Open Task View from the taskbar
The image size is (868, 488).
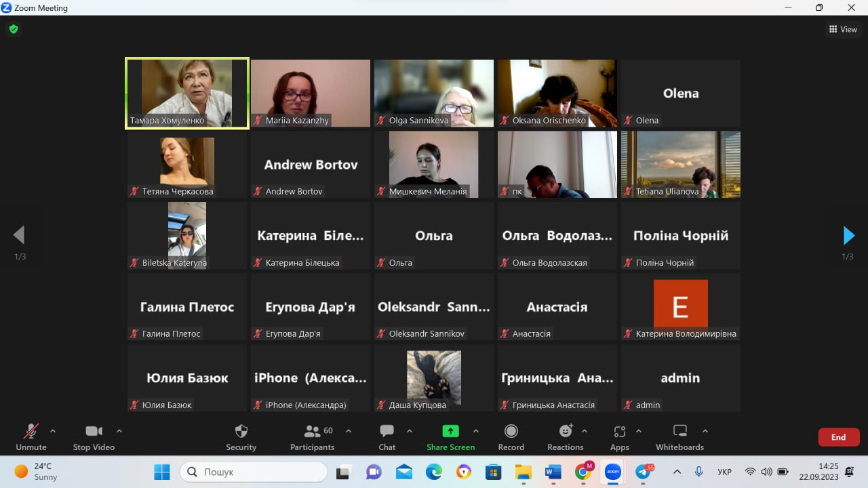coord(344,472)
